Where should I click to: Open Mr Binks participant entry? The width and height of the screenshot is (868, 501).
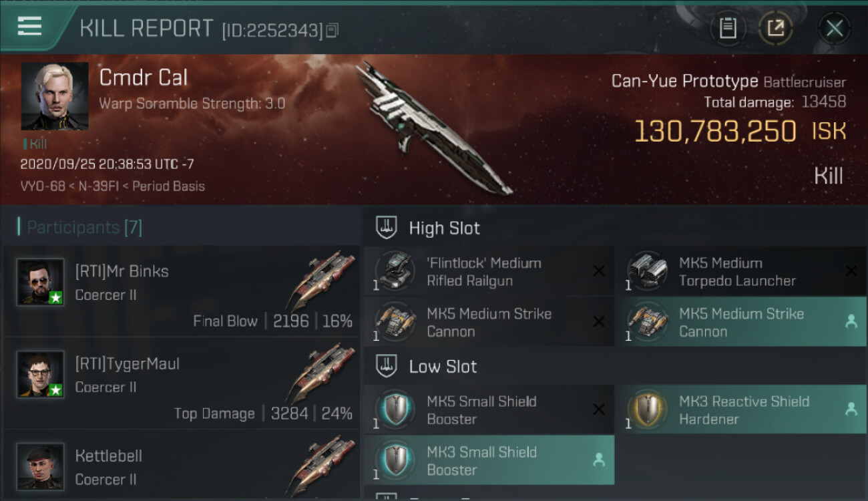pyautogui.click(x=181, y=291)
